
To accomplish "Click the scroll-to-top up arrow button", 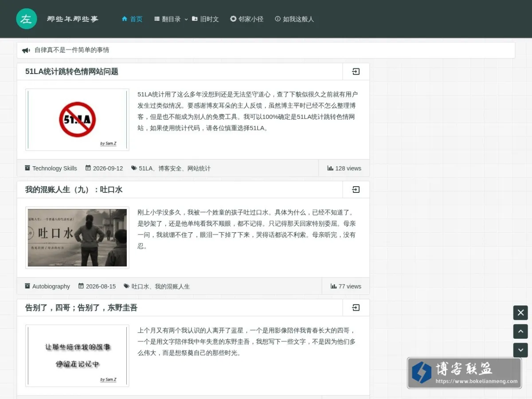I will [x=520, y=331].
